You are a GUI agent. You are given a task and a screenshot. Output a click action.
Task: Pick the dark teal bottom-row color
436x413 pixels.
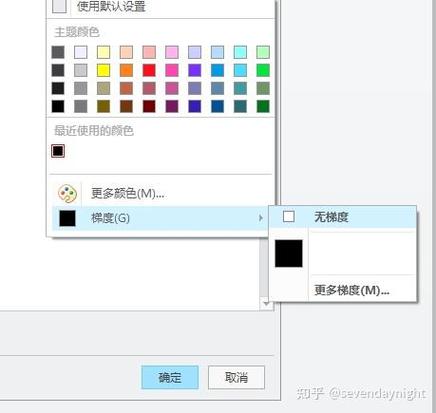(x=240, y=106)
